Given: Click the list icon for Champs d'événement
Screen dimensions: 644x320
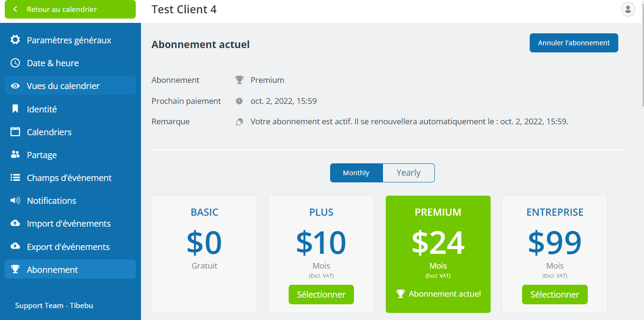Looking at the screenshot, I should [x=15, y=178].
